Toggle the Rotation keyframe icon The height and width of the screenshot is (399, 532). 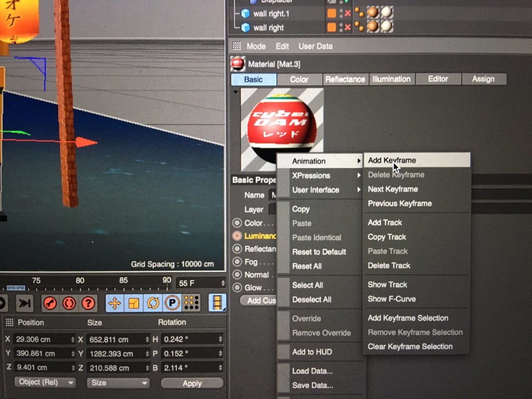click(x=153, y=303)
